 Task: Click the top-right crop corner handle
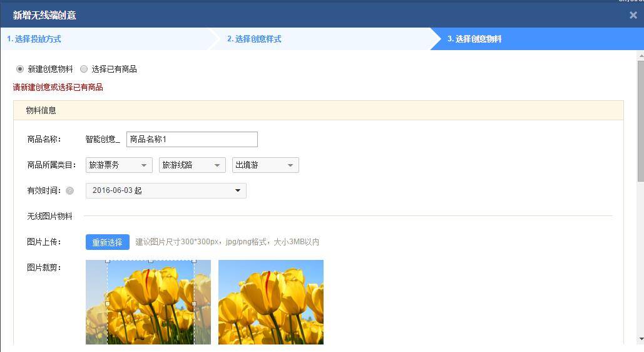[194, 261]
